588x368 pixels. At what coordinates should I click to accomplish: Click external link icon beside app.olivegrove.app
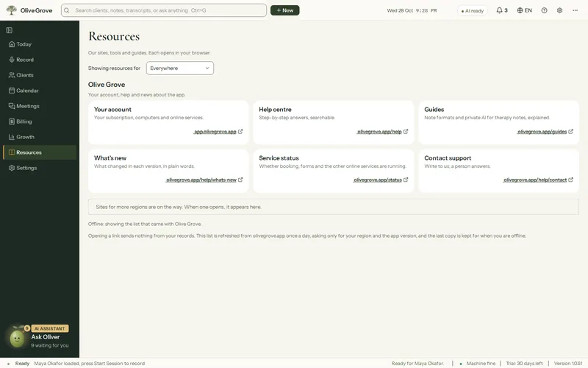click(x=240, y=132)
